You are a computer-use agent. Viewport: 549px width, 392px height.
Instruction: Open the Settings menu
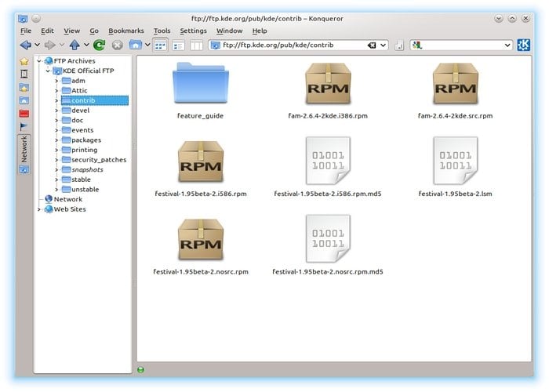coord(193,31)
